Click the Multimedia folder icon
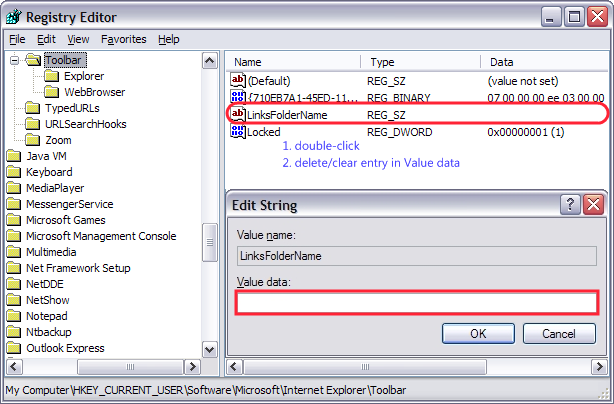The width and height of the screenshot is (614, 404). (x=14, y=252)
